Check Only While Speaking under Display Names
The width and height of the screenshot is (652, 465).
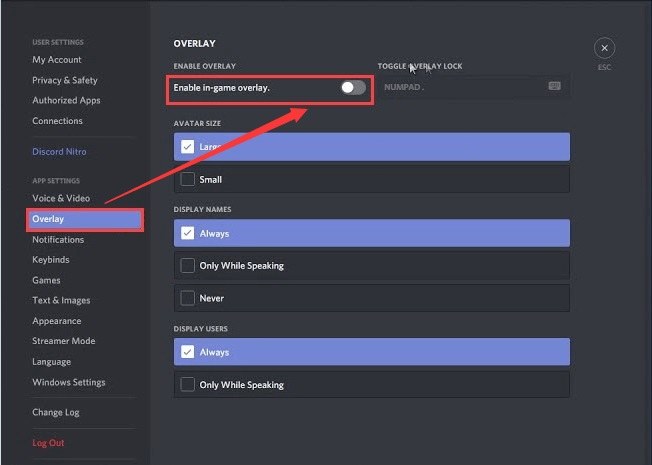[x=188, y=266]
